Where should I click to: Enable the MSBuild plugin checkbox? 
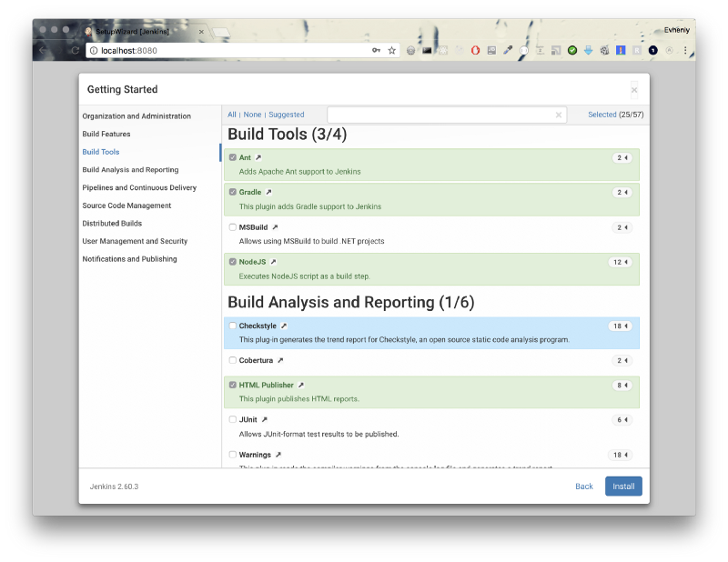coord(233,227)
